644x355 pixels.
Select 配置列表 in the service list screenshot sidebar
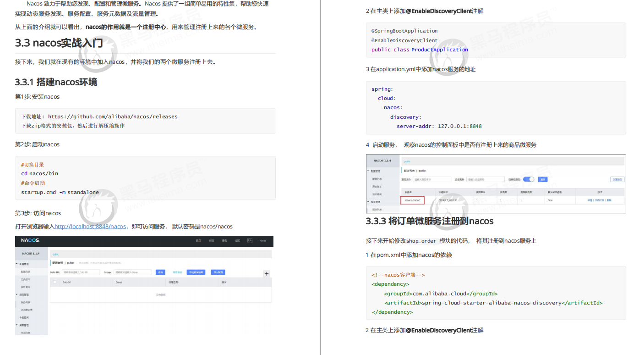[x=377, y=179]
